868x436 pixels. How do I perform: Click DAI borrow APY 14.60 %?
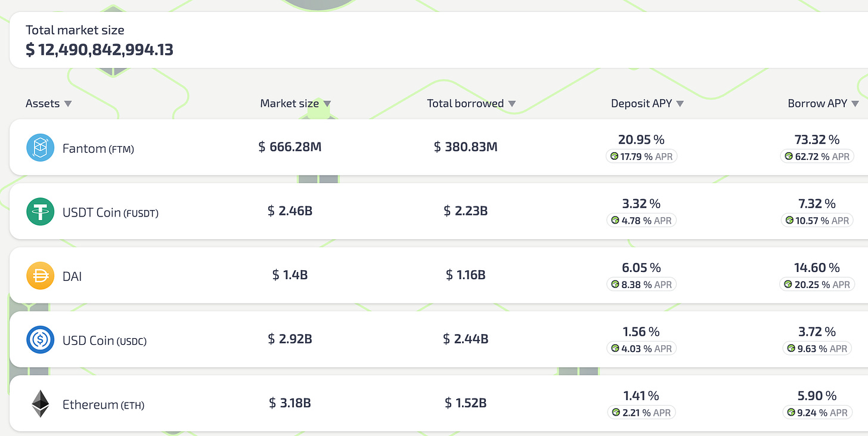coord(817,268)
